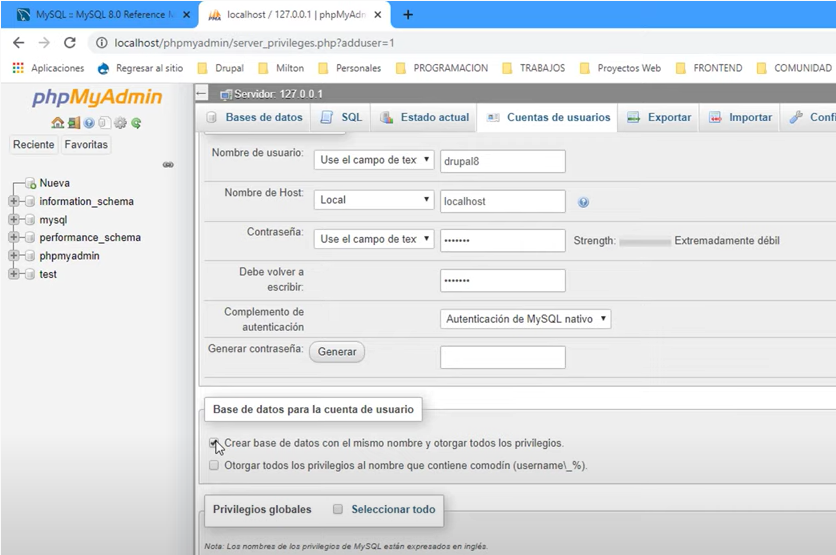
Task: Click the 'Debe volver a escribir' password field
Action: pos(503,280)
